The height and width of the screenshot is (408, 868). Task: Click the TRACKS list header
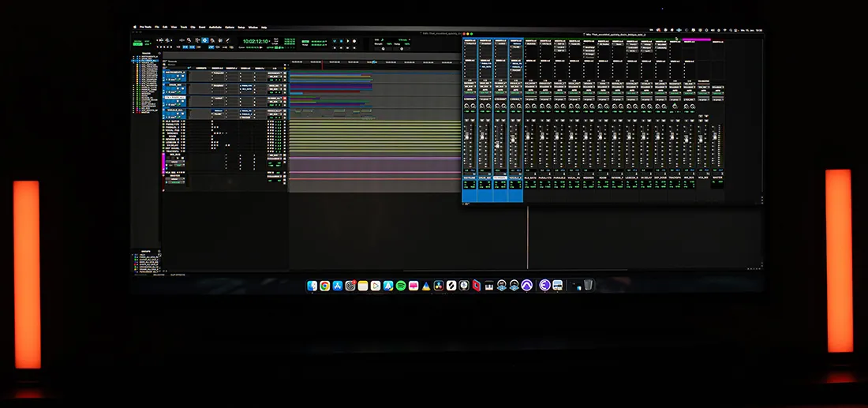point(146,53)
